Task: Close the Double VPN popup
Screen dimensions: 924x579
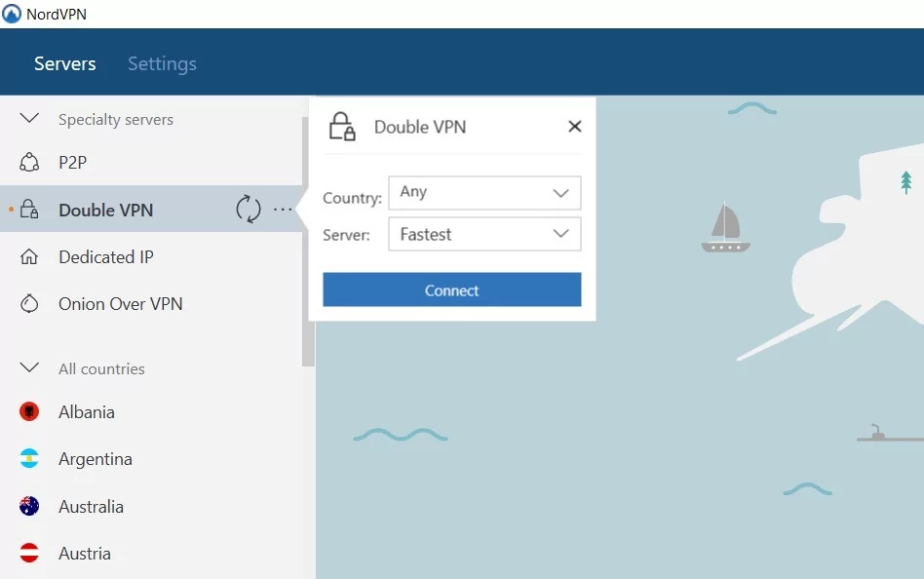Action: (x=574, y=126)
